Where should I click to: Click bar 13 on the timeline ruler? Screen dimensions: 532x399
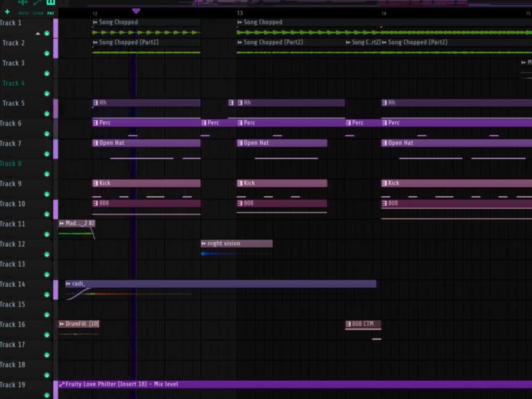point(239,13)
